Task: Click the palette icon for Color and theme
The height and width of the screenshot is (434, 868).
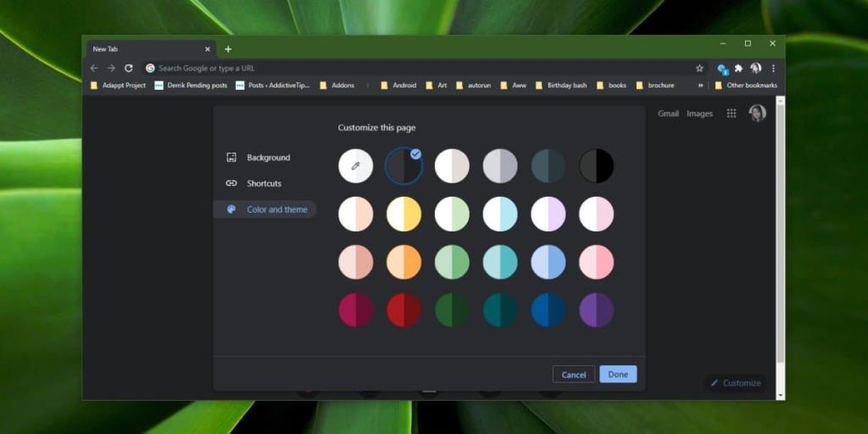Action: pyautogui.click(x=231, y=209)
